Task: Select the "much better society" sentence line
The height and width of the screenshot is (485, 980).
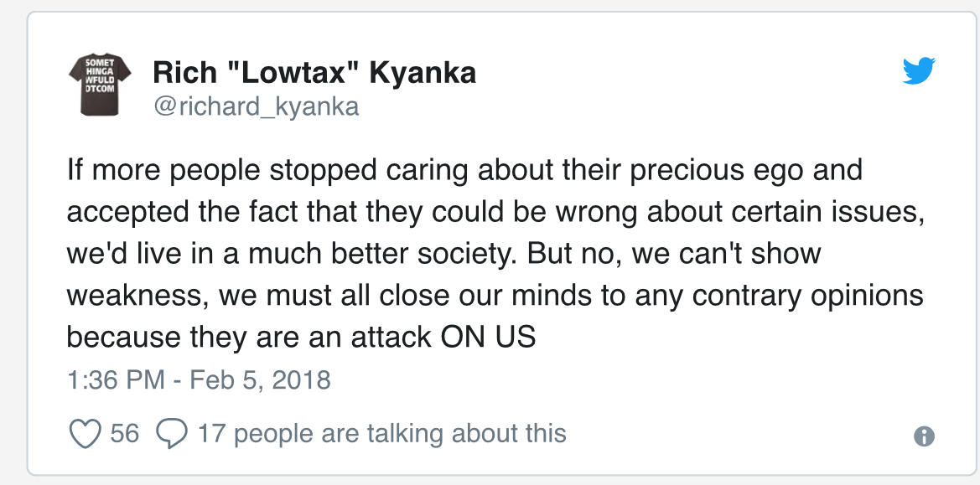Action: pos(443,254)
